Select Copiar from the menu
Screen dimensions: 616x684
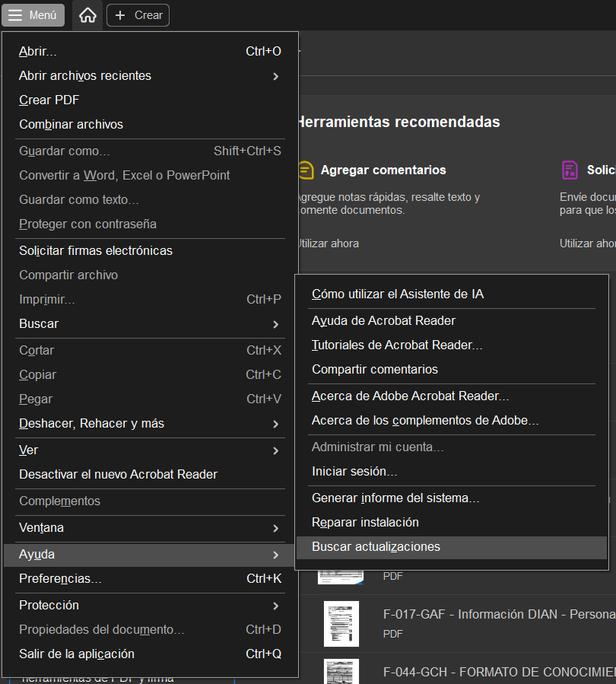point(150,375)
